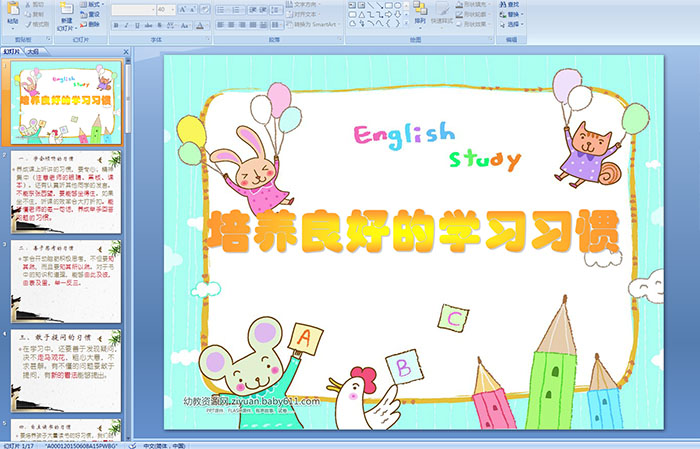The width and height of the screenshot is (700, 449).
Task: Select slide 2 thumbnail
Action: pos(66,192)
